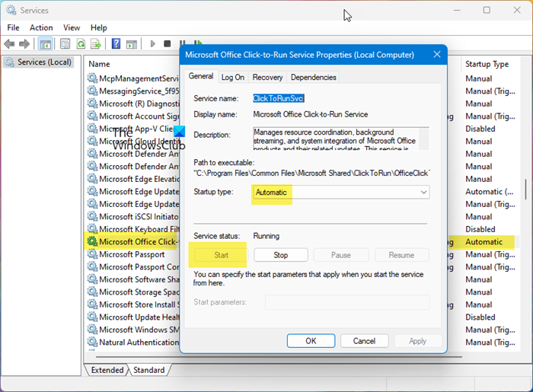Toggle the Show/Hide Console Tree toolbar icon

point(45,44)
